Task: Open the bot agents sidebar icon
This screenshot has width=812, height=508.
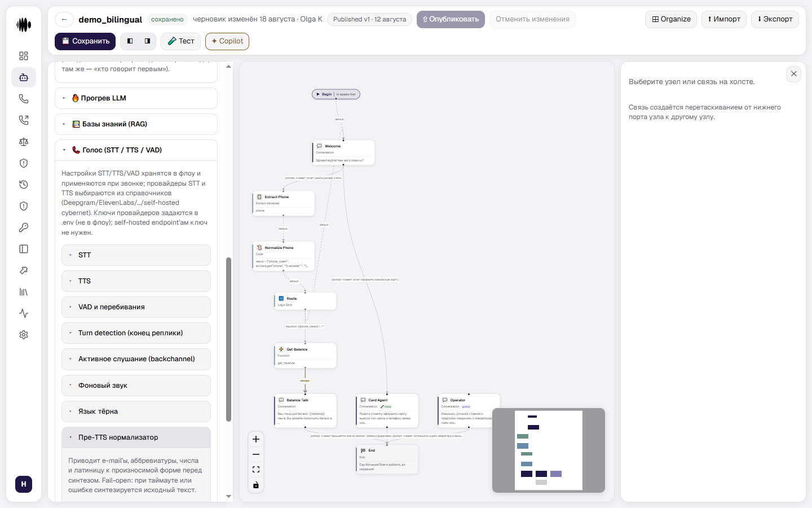Action: click(24, 77)
